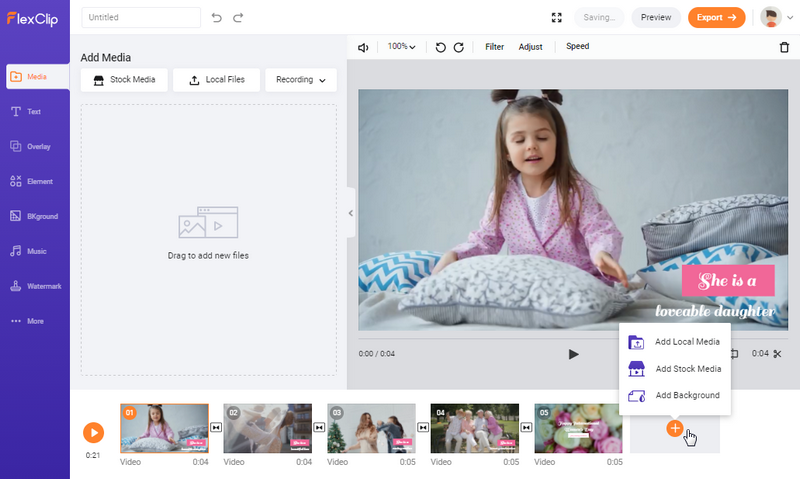Image resolution: width=800 pixels, height=479 pixels.
Task: Trim the clip with the scissors icon
Action: [777, 354]
